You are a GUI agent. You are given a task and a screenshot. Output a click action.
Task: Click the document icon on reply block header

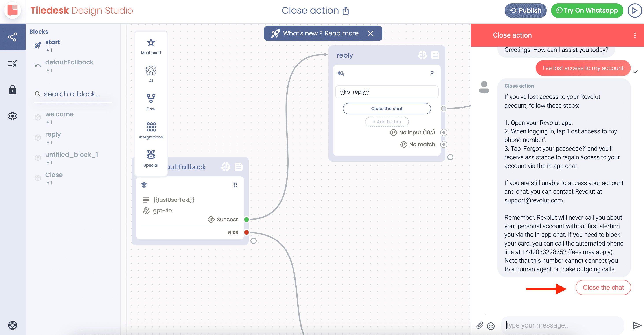click(435, 55)
